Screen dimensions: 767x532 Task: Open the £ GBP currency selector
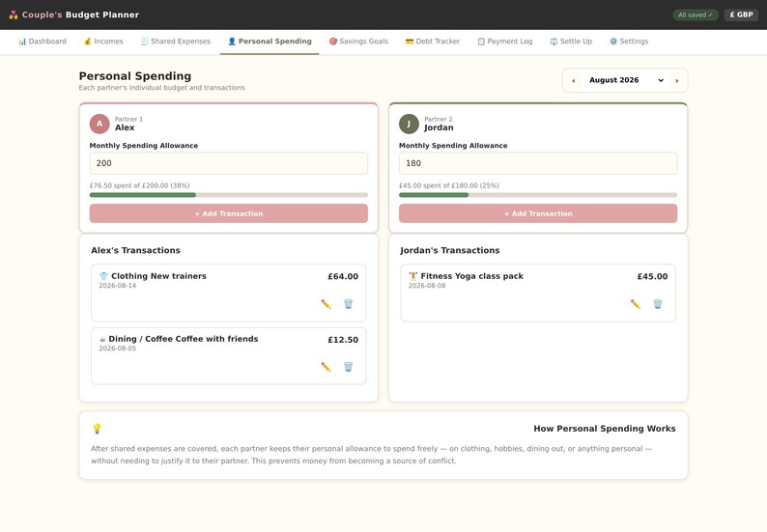[741, 14]
